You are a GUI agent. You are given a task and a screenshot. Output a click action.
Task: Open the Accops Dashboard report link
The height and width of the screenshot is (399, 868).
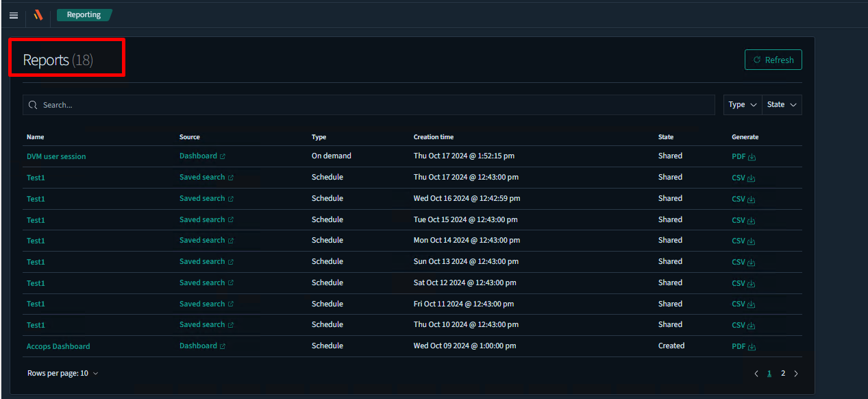pyautogui.click(x=58, y=347)
